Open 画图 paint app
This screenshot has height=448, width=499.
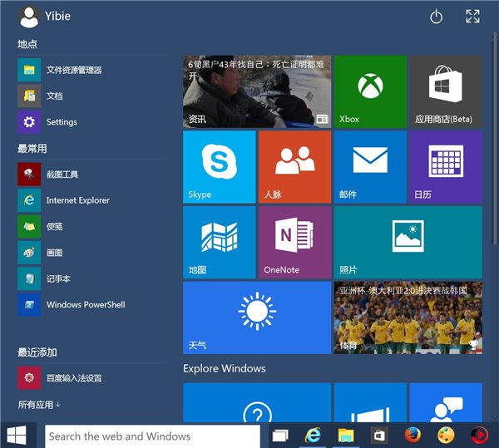click(91, 253)
